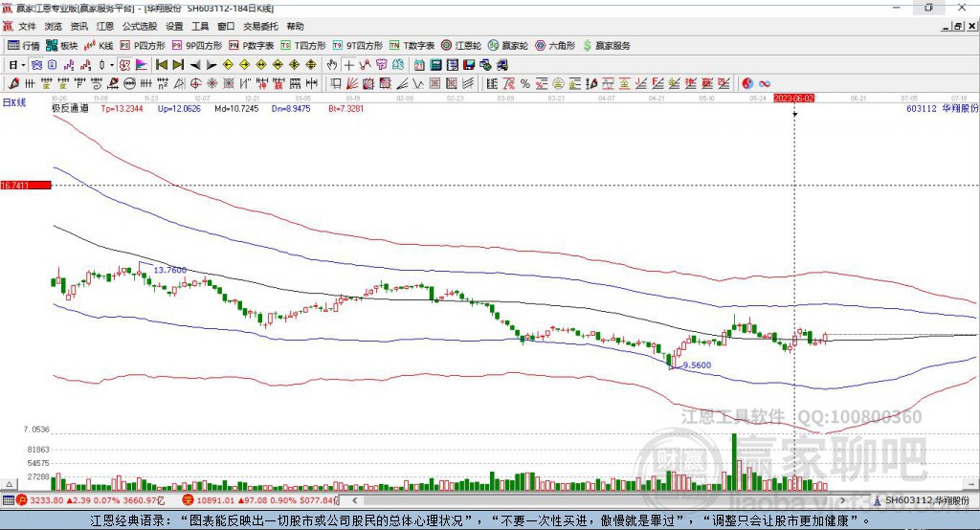Open the 六角形 hexagon tool
This screenshot has width=980, height=530.
pos(555,46)
